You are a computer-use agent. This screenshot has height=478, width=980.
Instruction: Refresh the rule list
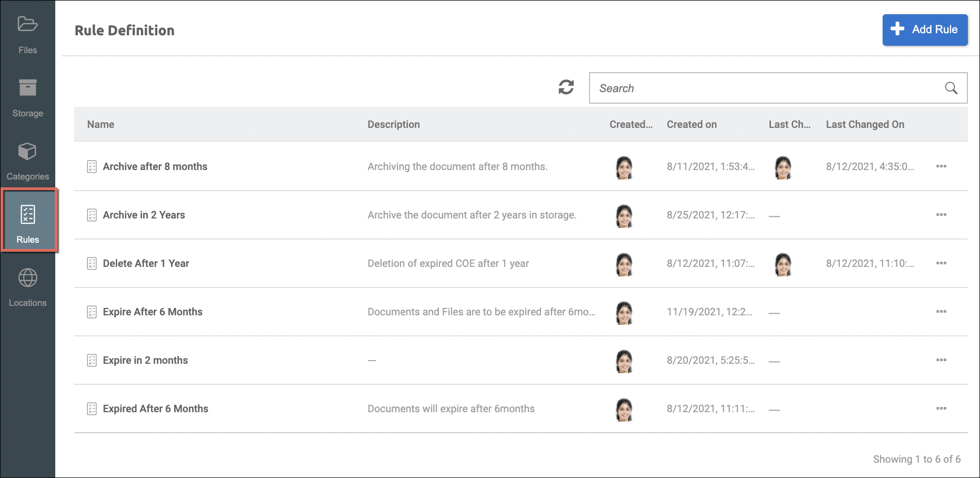[x=566, y=87]
